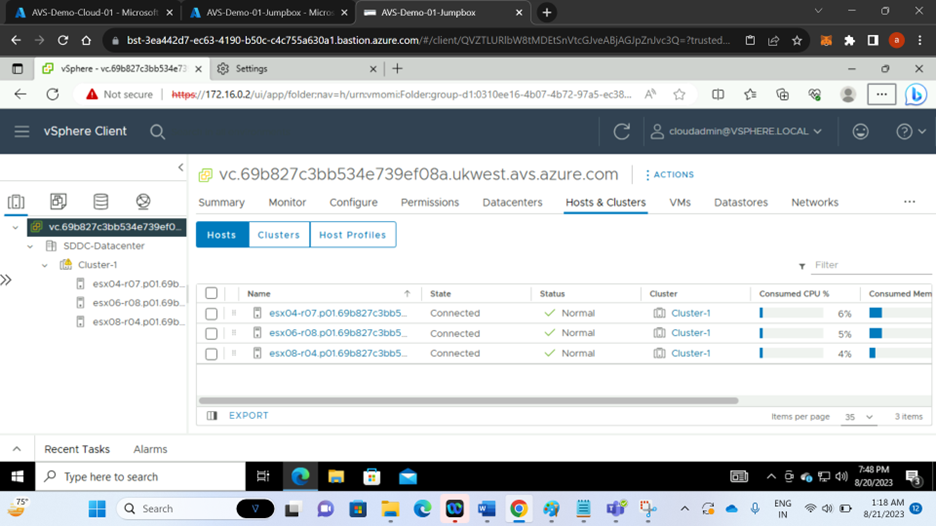Image resolution: width=936 pixels, height=526 pixels.
Task: Open File Explorer in the jumpbox taskbar
Action: (x=336, y=476)
